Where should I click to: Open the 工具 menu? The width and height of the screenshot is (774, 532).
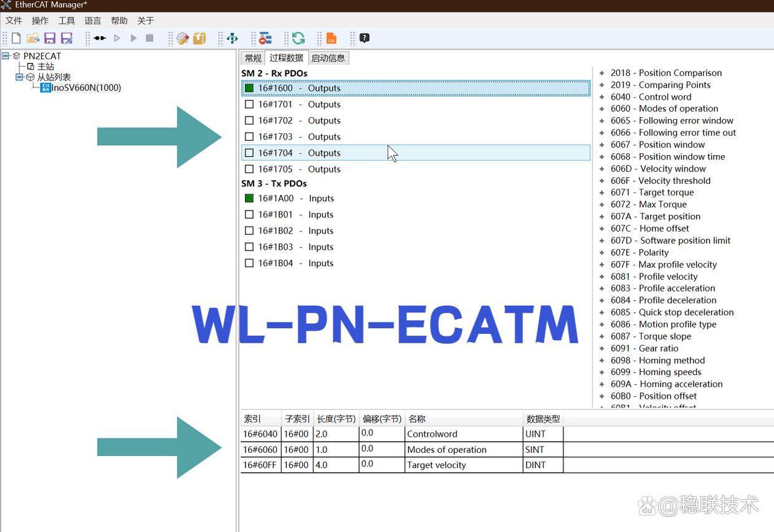(67, 21)
